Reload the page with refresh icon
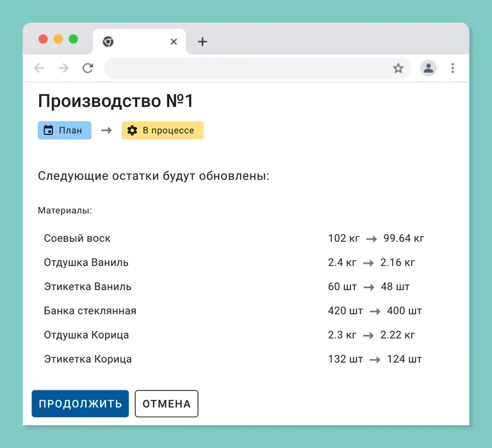 (x=88, y=68)
